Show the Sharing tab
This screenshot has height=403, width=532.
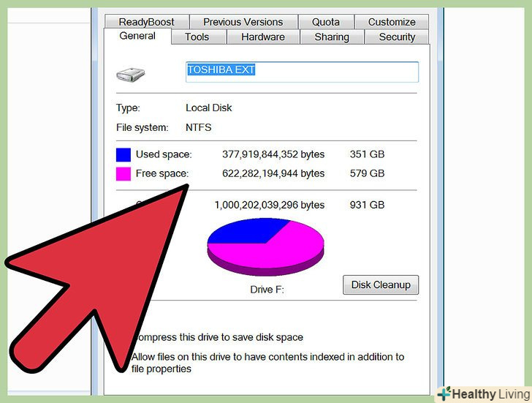(x=332, y=37)
